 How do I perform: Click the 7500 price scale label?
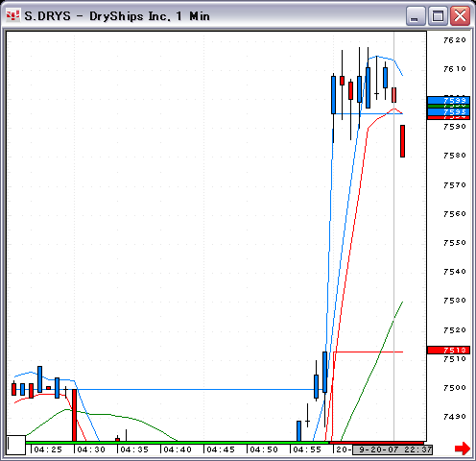click(x=455, y=388)
